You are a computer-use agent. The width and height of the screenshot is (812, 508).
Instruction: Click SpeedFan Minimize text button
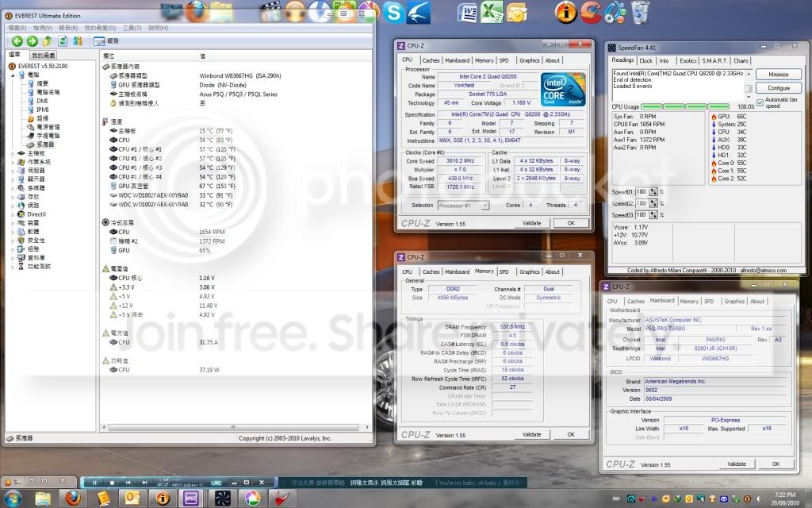(779, 75)
